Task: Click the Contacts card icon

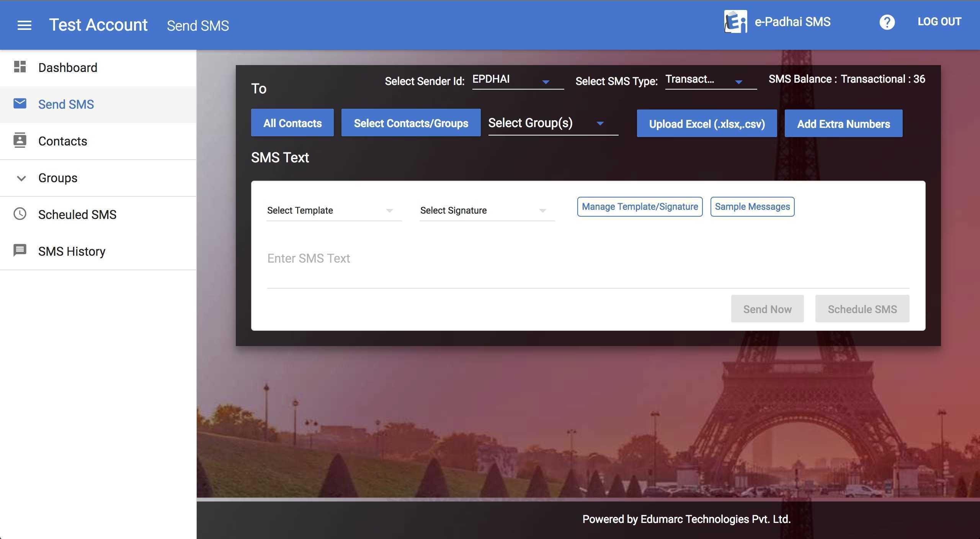Action: (x=20, y=140)
